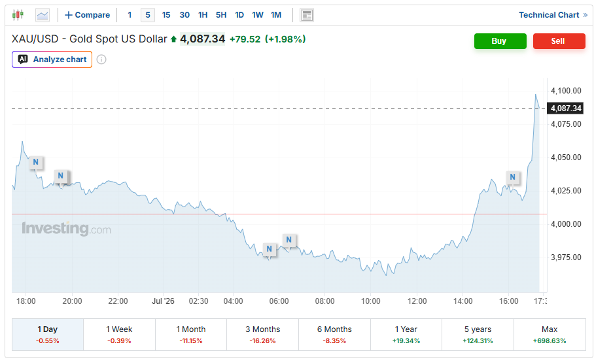594x364 pixels.
Task: Switch to the 1 Week range tab
Action: (x=119, y=335)
